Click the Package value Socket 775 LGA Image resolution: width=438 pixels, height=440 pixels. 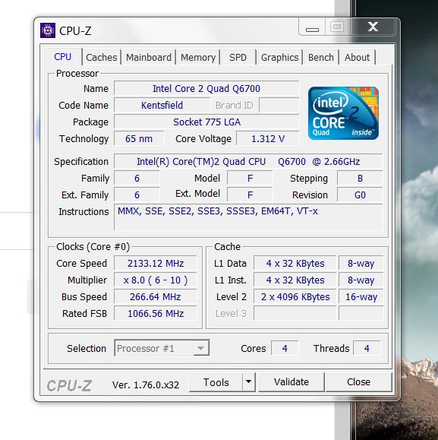pos(206,122)
